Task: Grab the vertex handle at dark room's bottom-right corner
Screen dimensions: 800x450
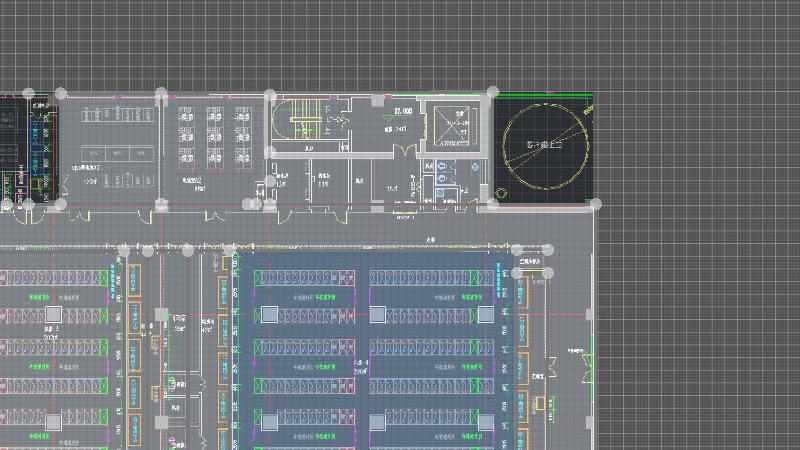Action: tap(596, 204)
